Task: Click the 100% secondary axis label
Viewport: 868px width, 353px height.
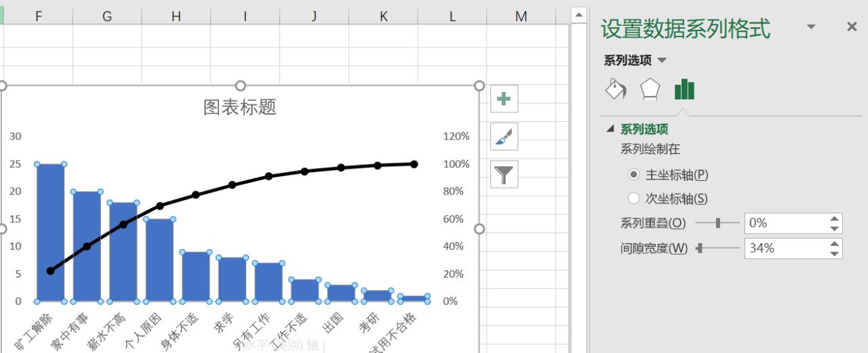Action: click(456, 164)
